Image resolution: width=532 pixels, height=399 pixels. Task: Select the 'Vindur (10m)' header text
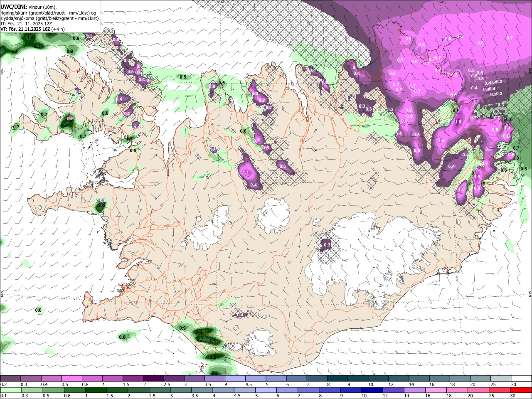(x=42, y=7)
